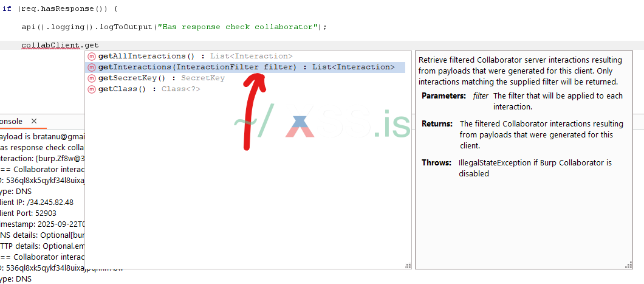Click method icon beside getClass()
644x284 pixels.
pos(92,89)
